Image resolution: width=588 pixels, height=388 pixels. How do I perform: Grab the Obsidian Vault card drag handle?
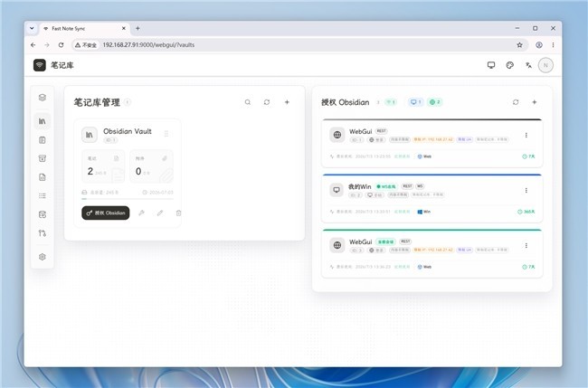166,134
